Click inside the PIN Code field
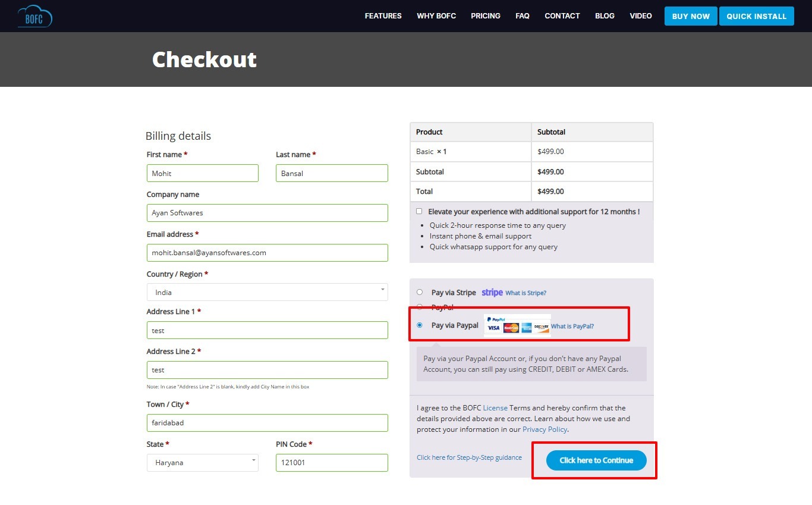 coord(332,462)
